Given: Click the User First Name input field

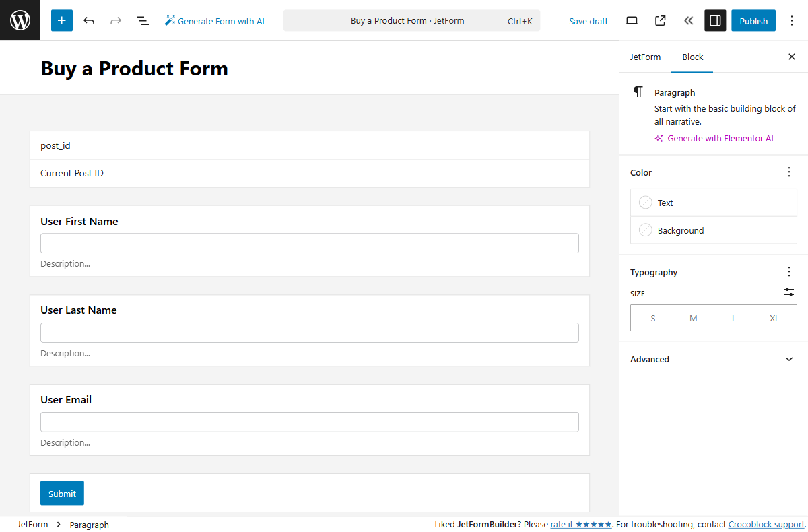Looking at the screenshot, I should (x=310, y=243).
